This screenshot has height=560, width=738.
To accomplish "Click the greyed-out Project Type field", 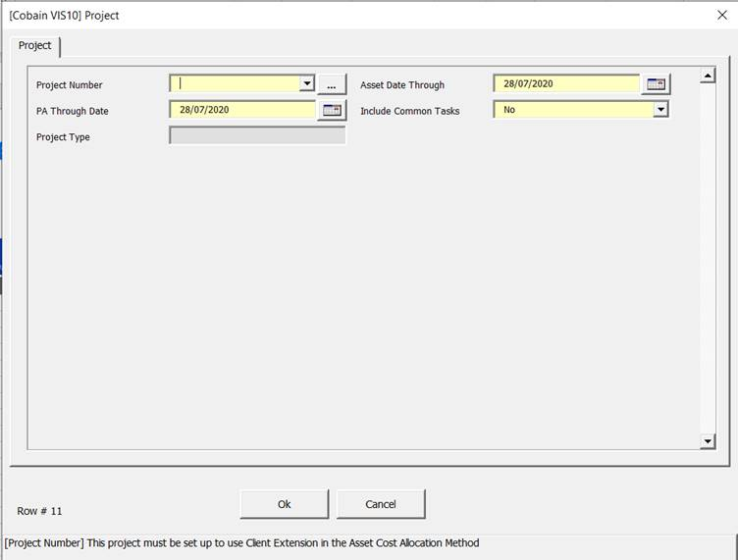I will pyautogui.click(x=257, y=136).
